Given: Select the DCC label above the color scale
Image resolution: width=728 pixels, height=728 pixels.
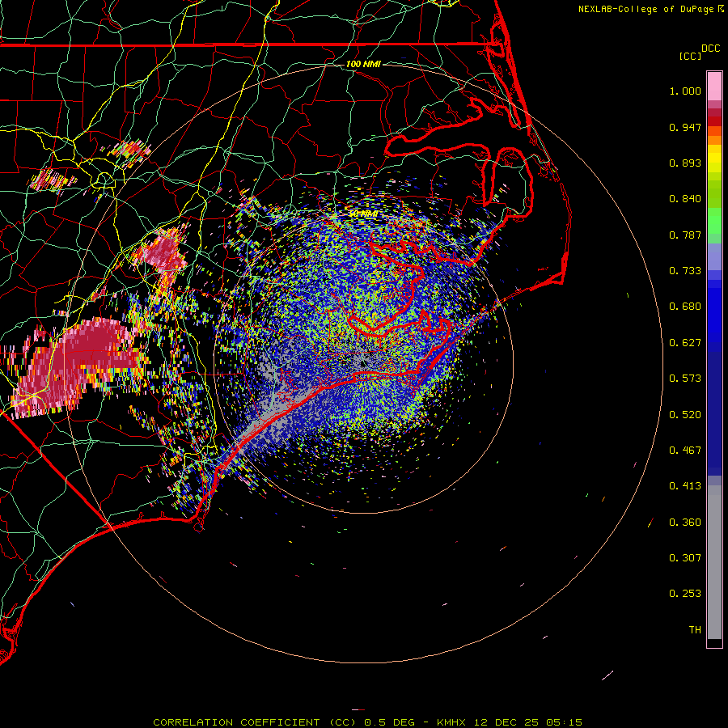Looking at the screenshot, I should coord(711,49).
